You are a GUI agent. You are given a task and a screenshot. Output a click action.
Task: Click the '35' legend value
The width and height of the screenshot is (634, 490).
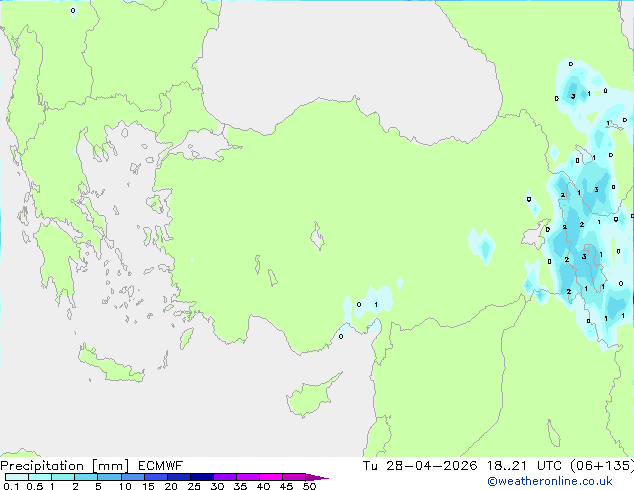coord(240,486)
